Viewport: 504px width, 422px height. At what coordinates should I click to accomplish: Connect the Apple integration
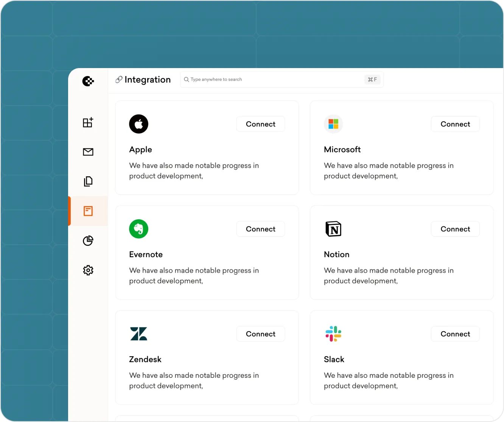click(261, 124)
